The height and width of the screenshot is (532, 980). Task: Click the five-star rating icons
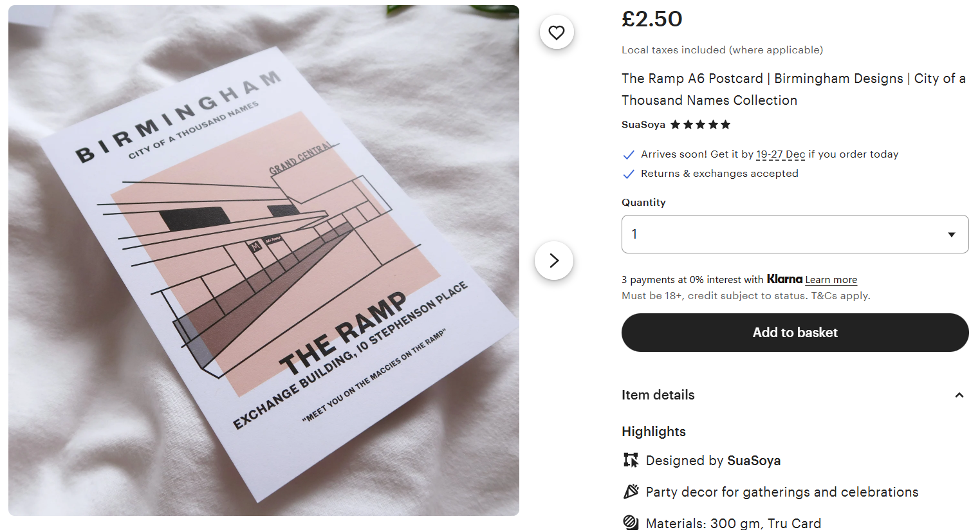[x=701, y=125]
